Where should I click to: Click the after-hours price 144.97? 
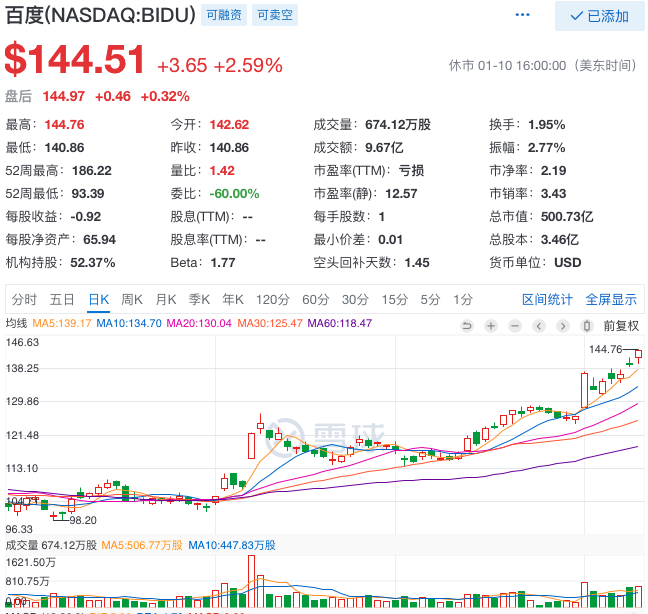tap(64, 96)
